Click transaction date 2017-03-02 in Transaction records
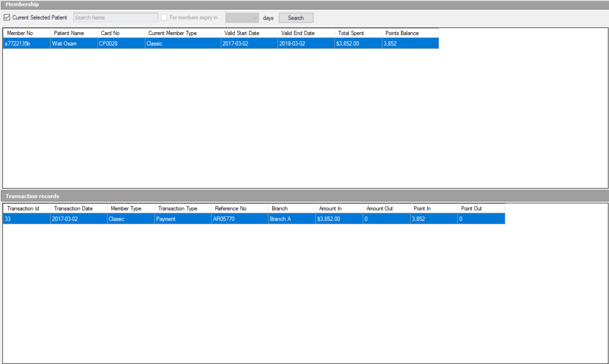 (79, 219)
